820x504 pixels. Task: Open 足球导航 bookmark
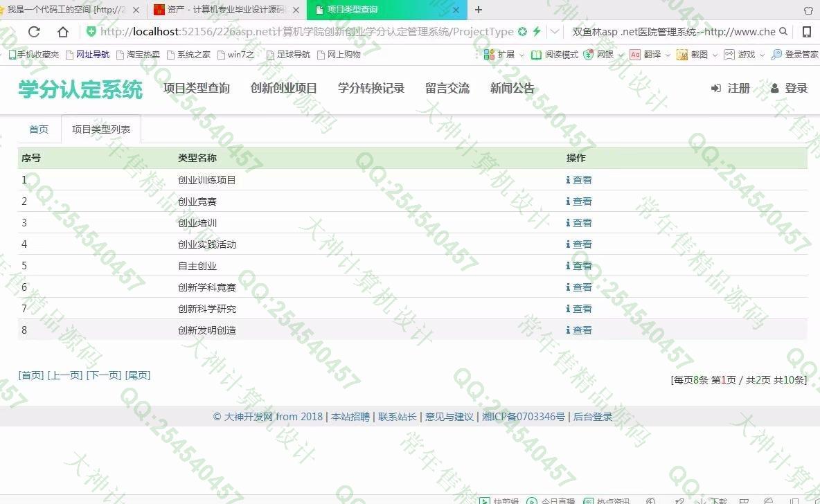tap(288, 55)
